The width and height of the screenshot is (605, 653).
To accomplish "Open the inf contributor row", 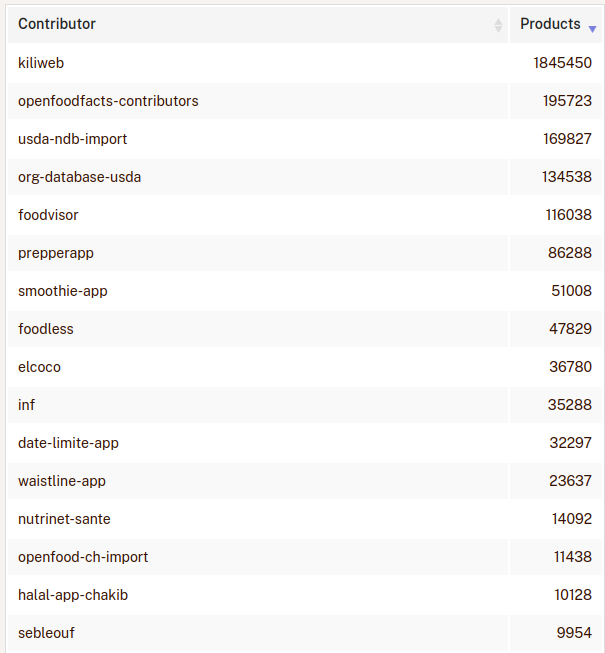I will coord(27,405).
